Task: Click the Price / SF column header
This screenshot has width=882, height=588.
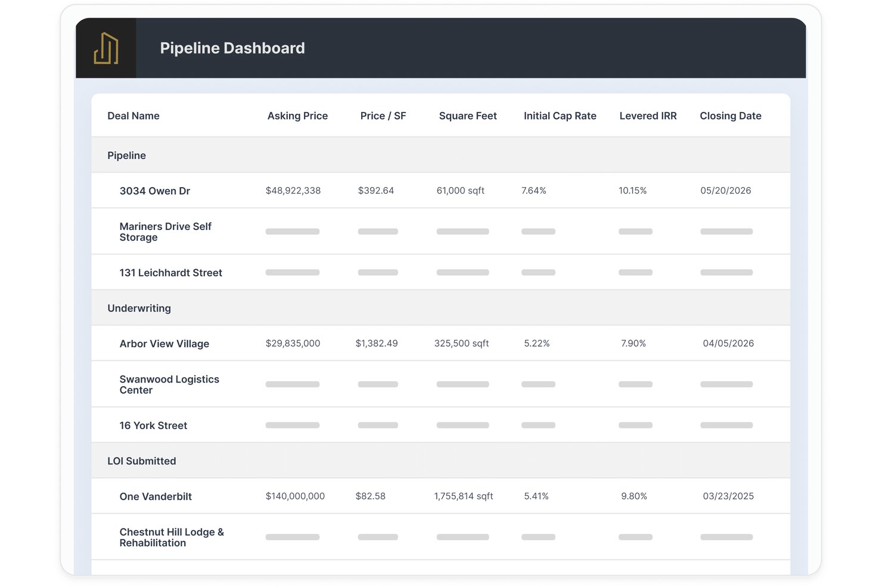Action: 383,116
